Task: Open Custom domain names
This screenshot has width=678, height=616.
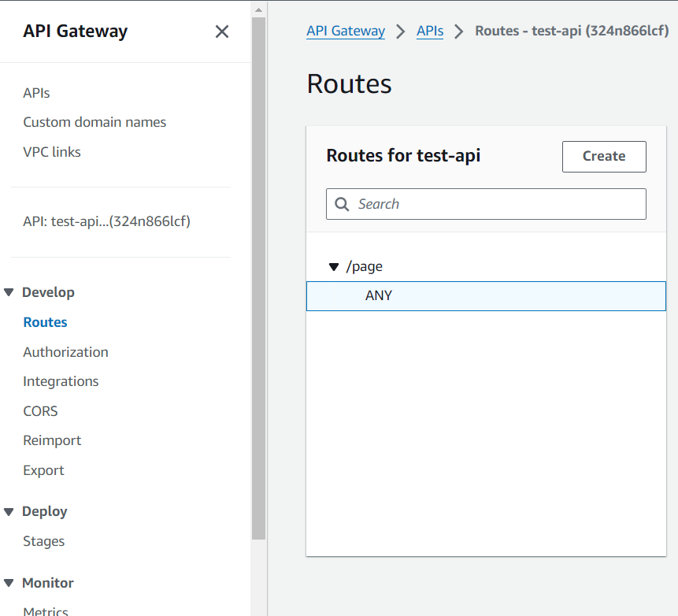Action: 94,122
